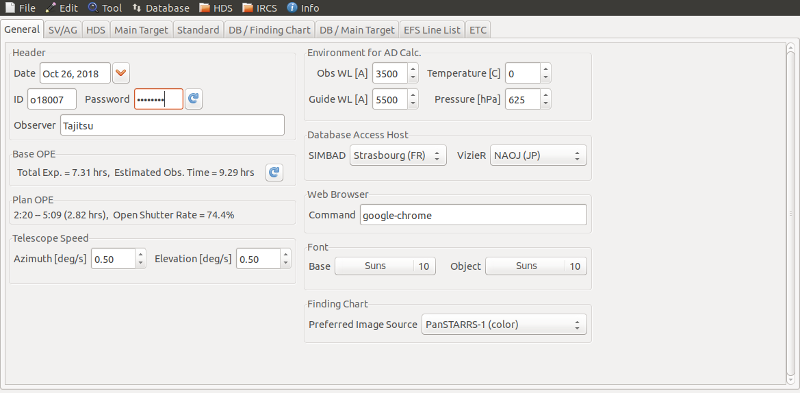Switch to the EFS Line List tab
The image size is (800, 393).
(x=432, y=30)
